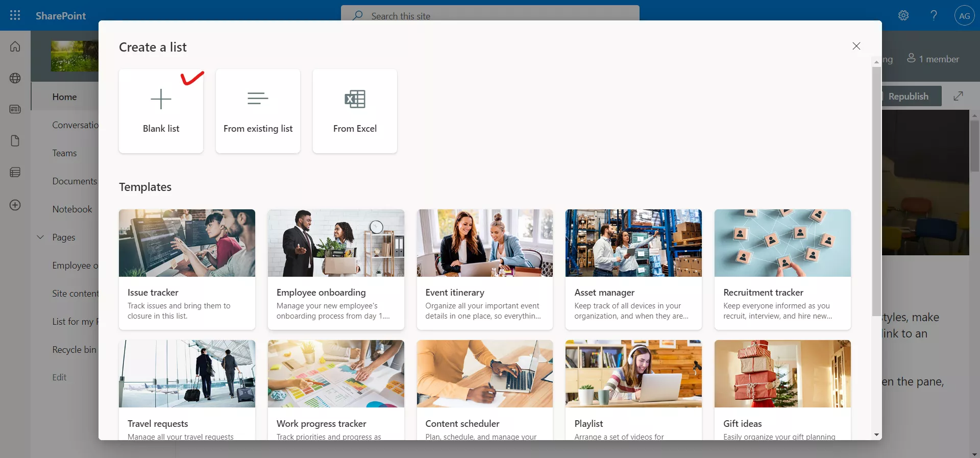Open the My files page icon
The height and width of the screenshot is (458, 980).
point(15,141)
